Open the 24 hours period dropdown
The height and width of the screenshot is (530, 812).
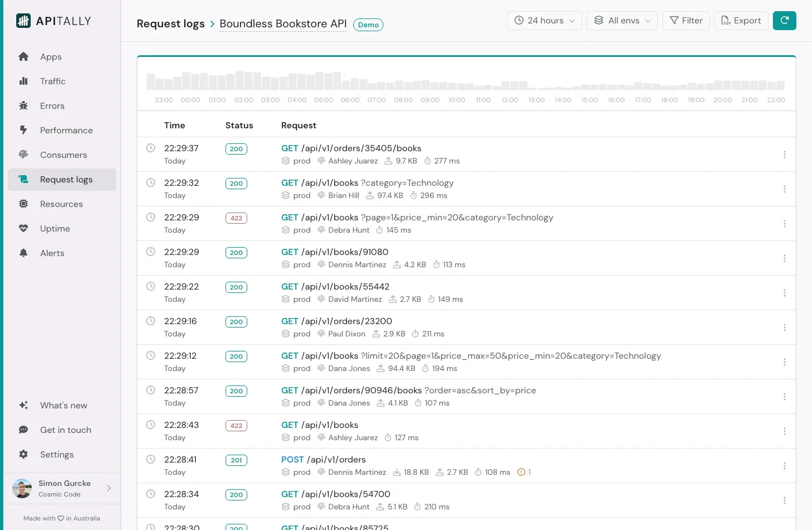point(545,21)
